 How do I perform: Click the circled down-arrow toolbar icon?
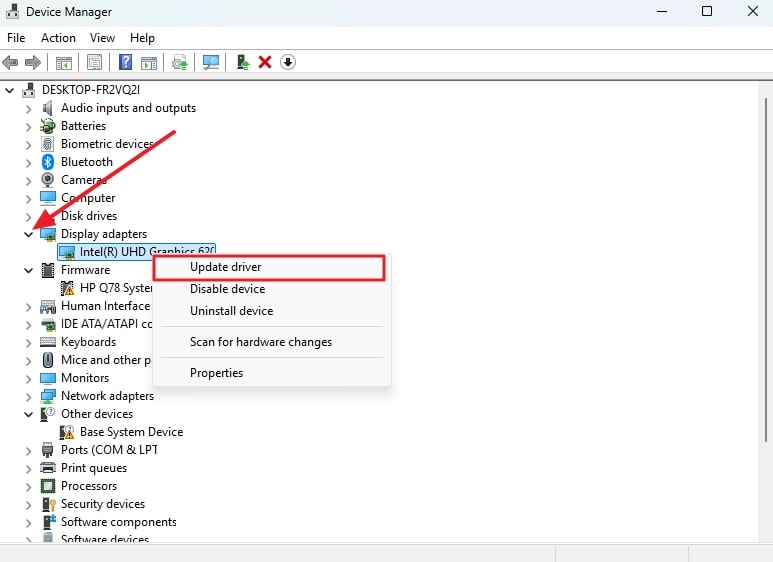pos(288,62)
